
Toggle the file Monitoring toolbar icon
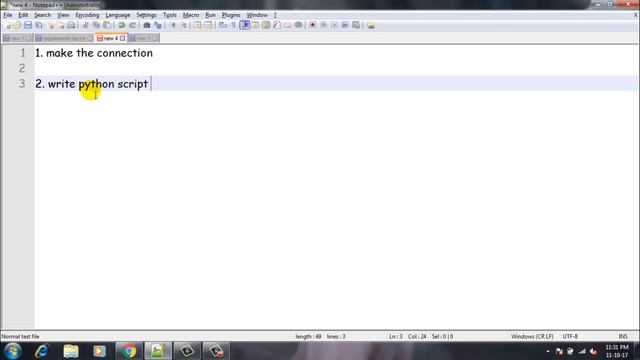click(298, 25)
